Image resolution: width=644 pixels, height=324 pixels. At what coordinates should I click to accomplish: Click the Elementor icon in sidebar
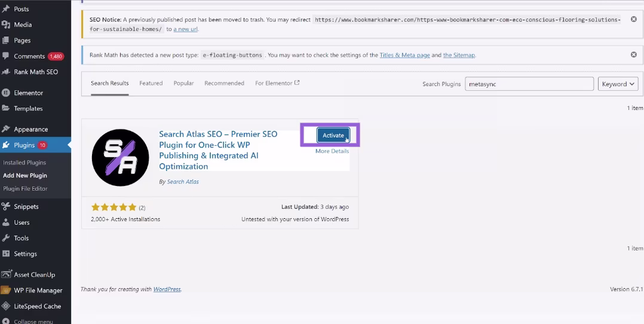click(x=6, y=93)
